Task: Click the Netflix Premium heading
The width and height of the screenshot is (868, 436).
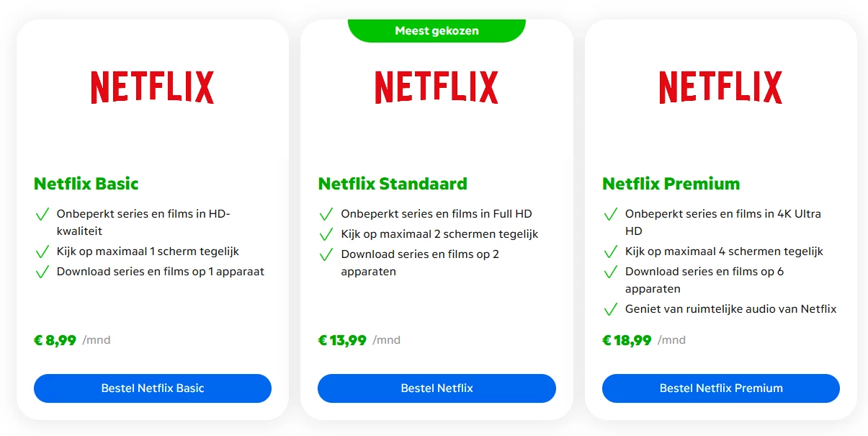Action: click(x=671, y=184)
